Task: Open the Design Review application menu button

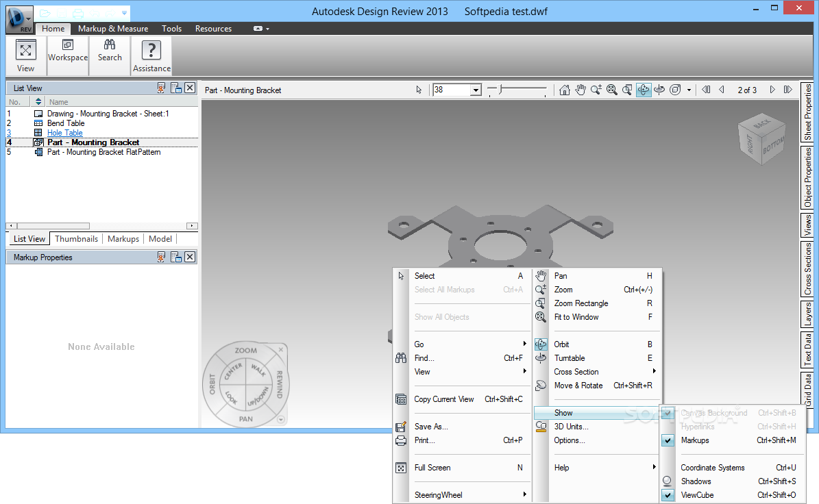Action: pos(19,19)
